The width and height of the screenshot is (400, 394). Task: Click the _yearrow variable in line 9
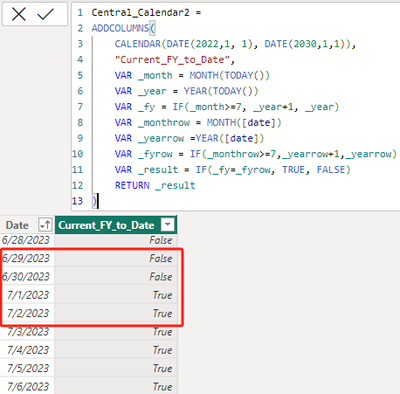click(x=161, y=138)
